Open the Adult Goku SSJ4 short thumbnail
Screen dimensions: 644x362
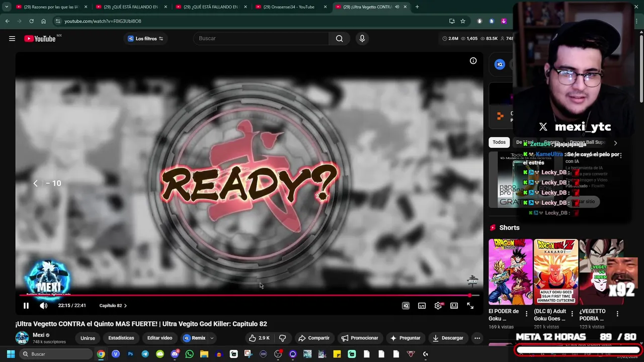[555, 272]
